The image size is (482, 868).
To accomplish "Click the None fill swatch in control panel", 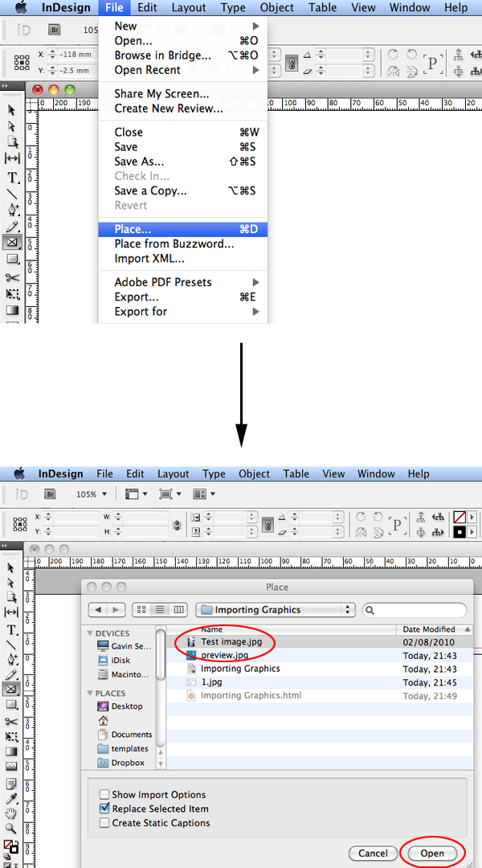I will pyautogui.click(x=459, y=517).
